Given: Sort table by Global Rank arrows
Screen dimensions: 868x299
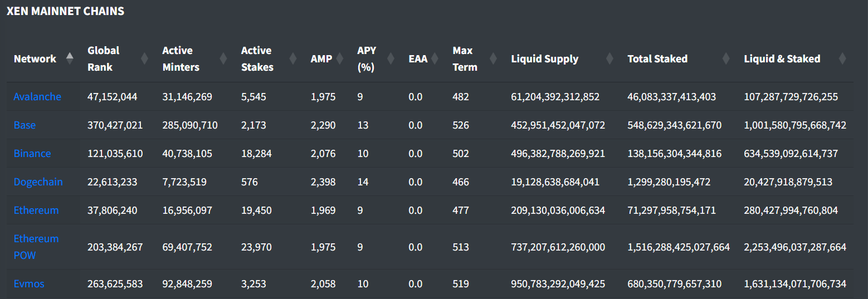Looking at the screenshot, I should [144, 58].
